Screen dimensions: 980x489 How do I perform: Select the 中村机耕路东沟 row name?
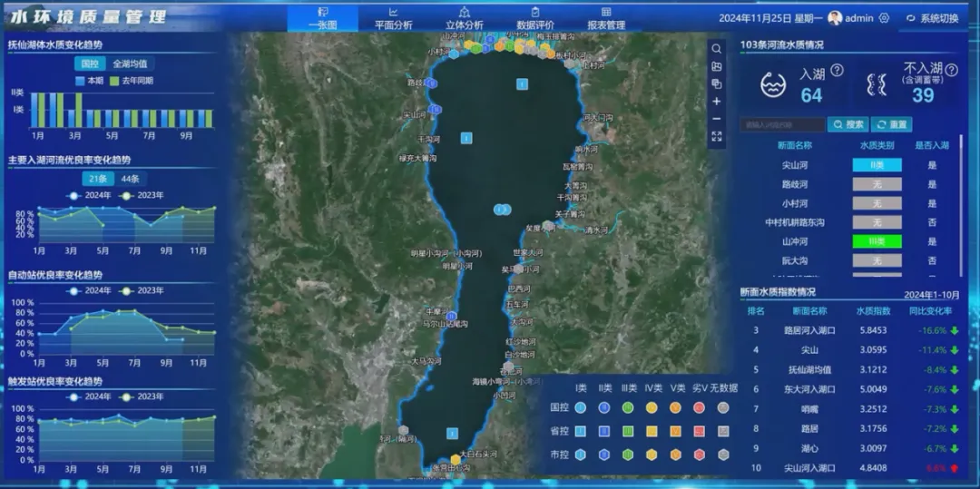pos(794,223)
